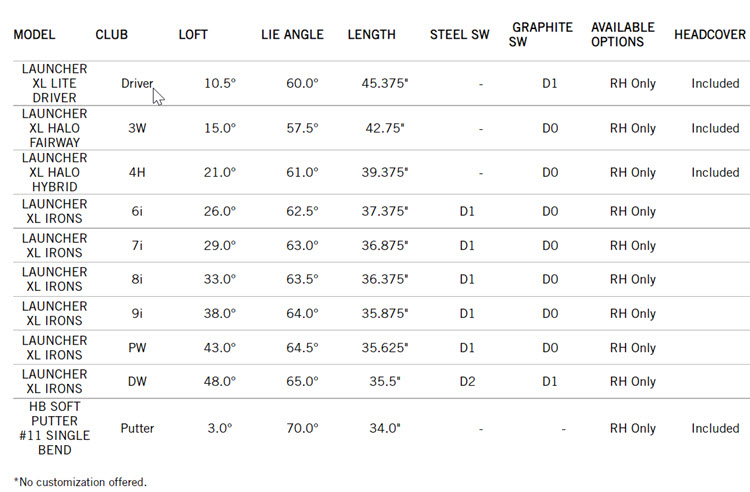Select the Launcher XL Halo Fairway model cell
The width and height of the screenshot is (750, 492).
54,128
